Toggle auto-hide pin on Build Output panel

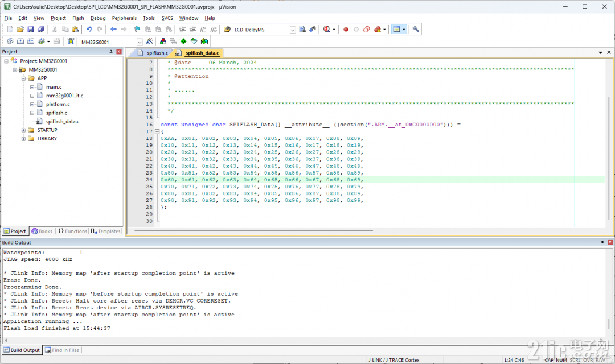click(x=602, y=242)
